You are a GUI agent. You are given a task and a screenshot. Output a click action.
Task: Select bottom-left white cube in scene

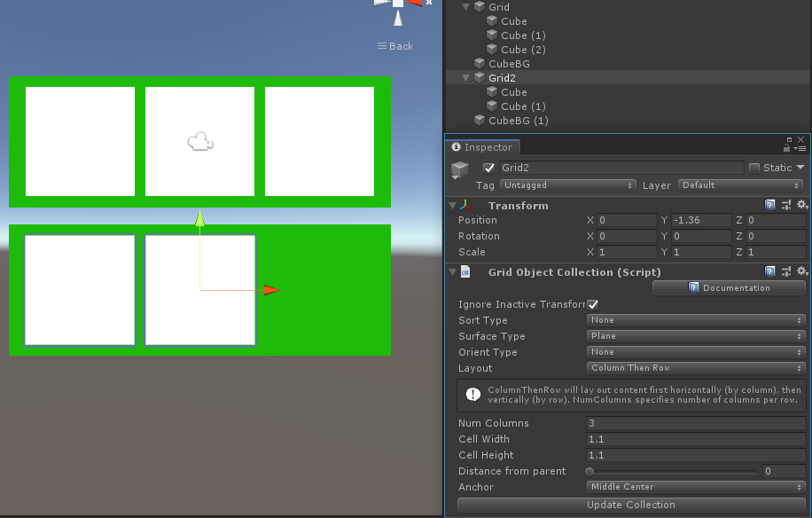coord(81,290)
